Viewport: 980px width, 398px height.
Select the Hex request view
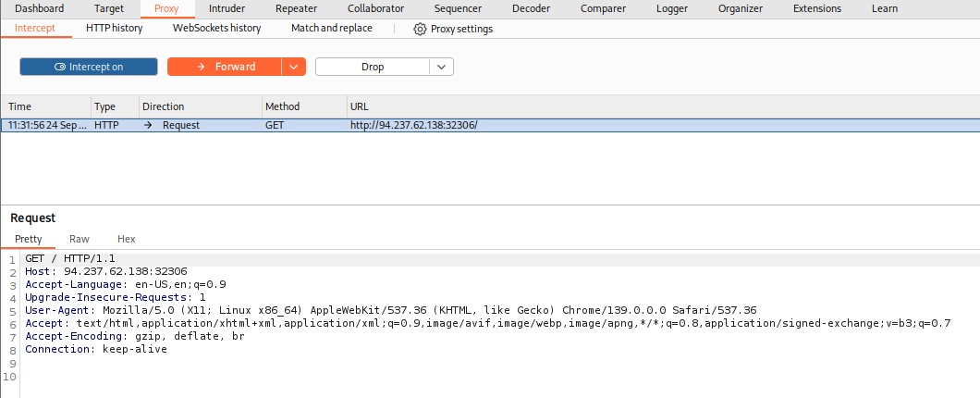(x=126, y=239)
